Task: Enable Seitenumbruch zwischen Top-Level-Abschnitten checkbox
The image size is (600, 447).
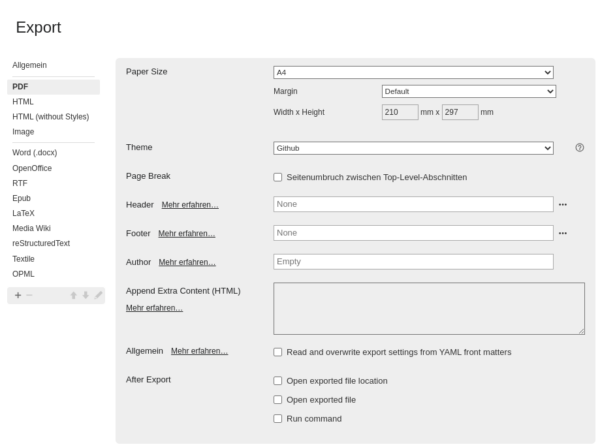Action: 278,177
